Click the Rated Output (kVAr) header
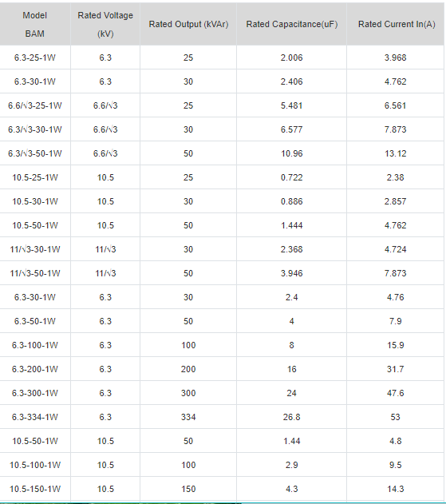This screenshot has width=446, height=504. (x=188, y=25)
